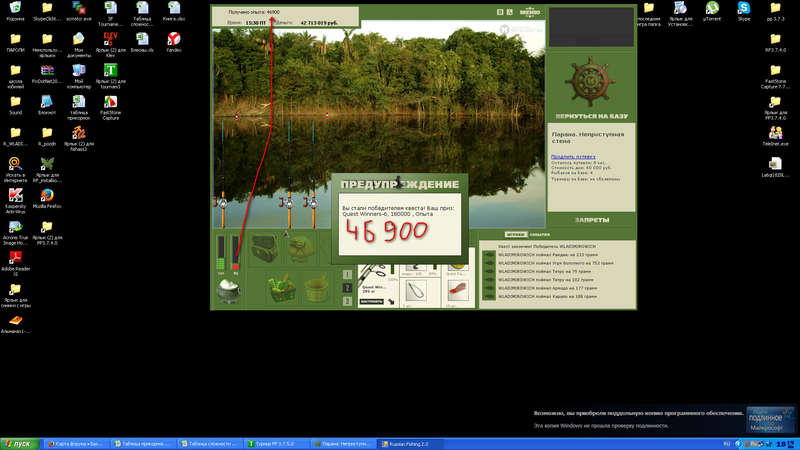Click Вернуться на базу button
Viewport: 800px width, 450px height.
(591, 116)
